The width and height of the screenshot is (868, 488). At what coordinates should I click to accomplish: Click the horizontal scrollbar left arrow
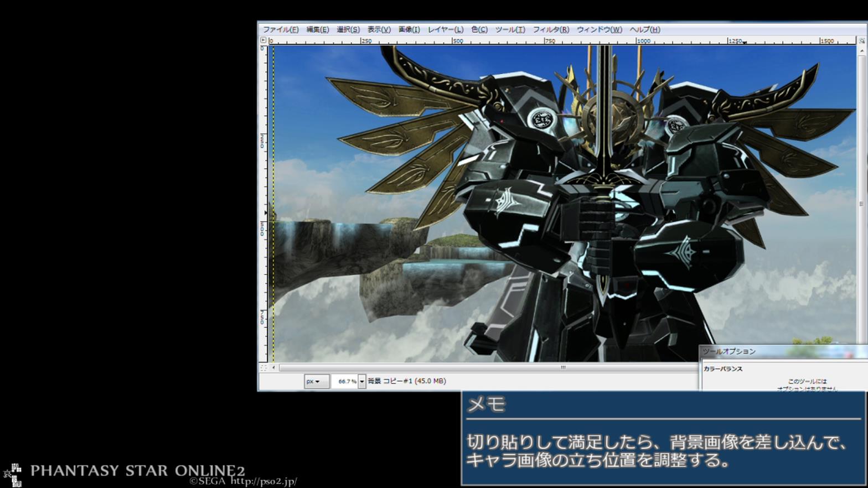click(273, 367)
